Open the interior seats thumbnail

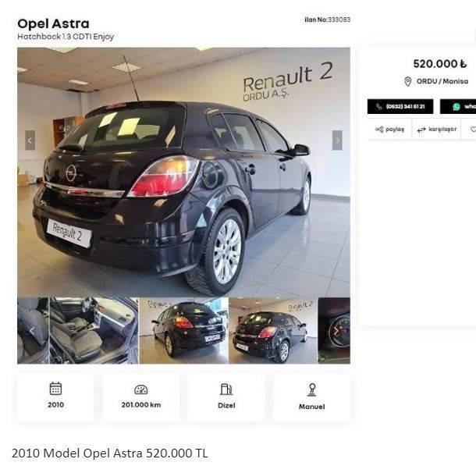tap(94, 331)
